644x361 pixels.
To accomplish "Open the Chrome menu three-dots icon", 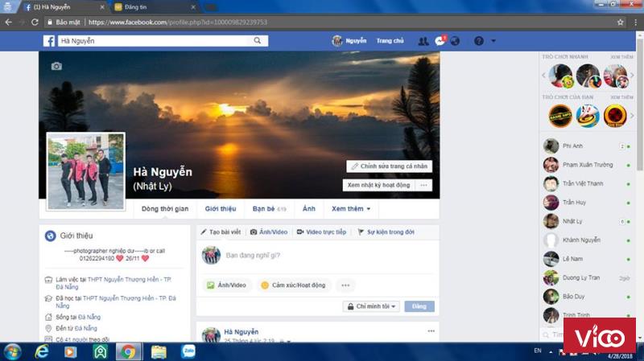I will (x=635, y=23).
